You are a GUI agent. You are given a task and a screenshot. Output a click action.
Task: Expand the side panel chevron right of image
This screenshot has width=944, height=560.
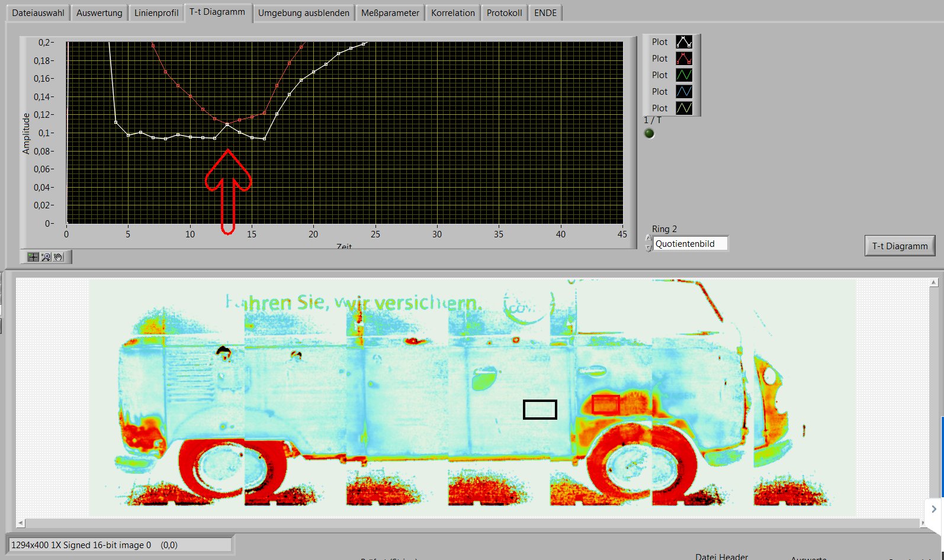point(934,509)
